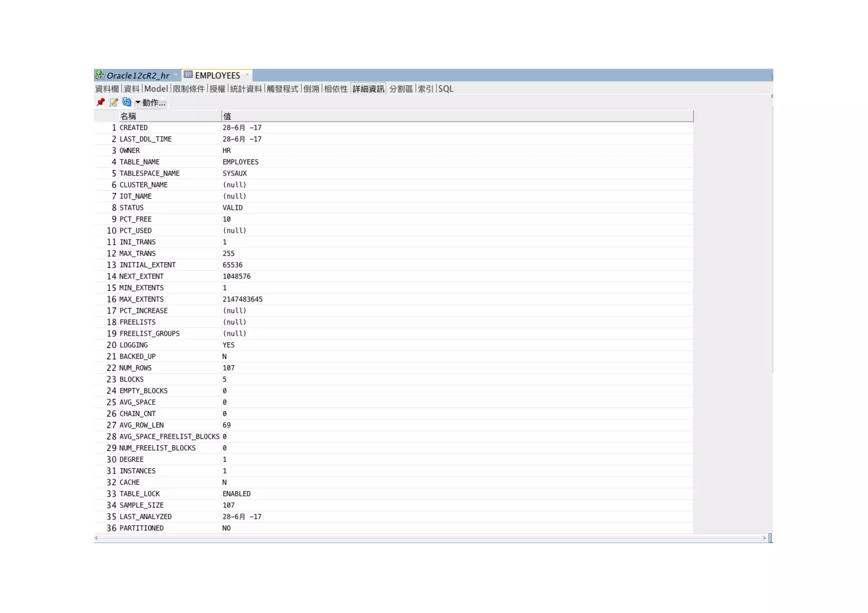Select the LAST_DDL_TIME row name
The width and height of the screenshot is (868, 613).
(145, 139)
